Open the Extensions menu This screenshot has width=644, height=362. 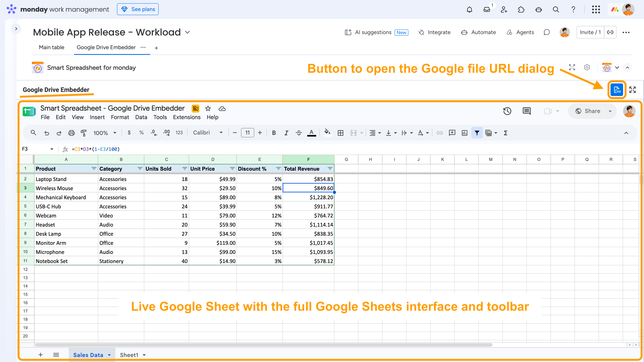[x=186, y=117]
